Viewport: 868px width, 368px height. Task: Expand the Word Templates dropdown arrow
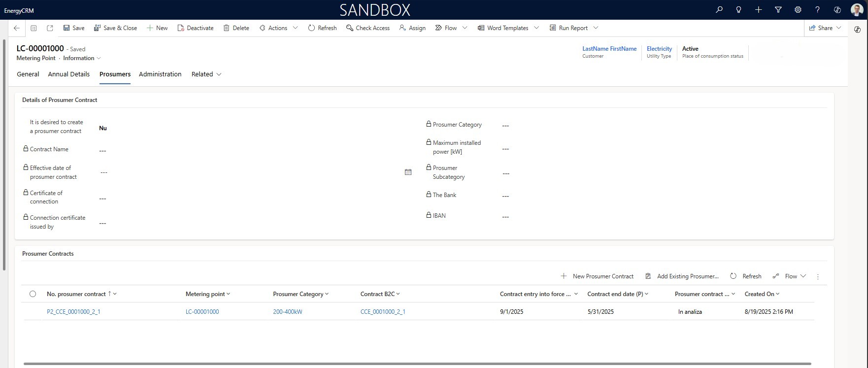click(x=536, y=28)
